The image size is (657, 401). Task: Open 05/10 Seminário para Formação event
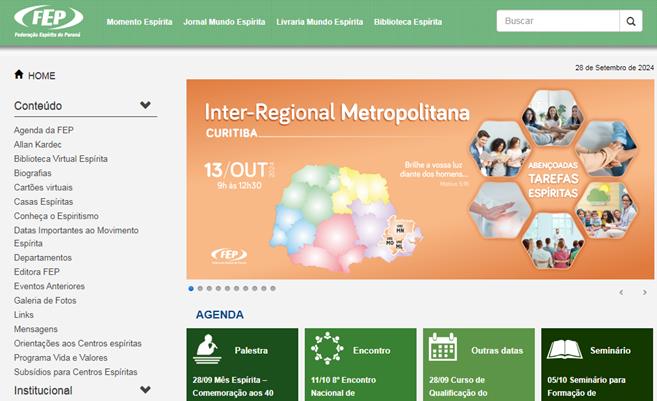[x=586, y=386]
